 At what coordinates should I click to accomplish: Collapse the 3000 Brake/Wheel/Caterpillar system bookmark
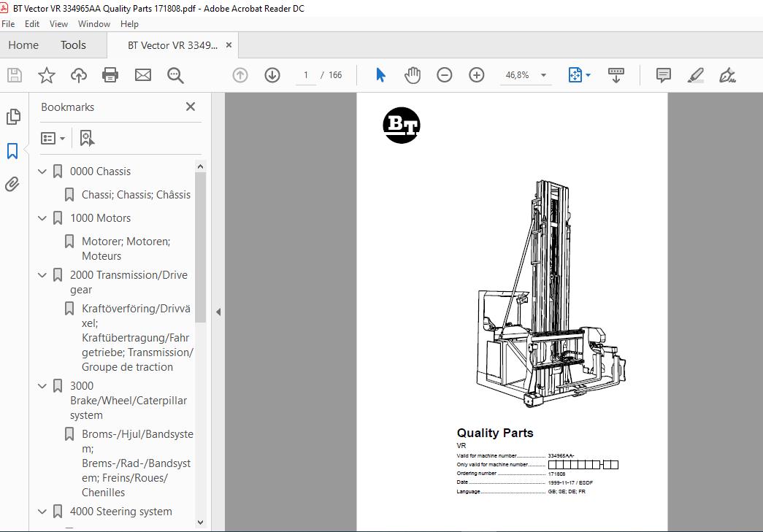(42, 386)
